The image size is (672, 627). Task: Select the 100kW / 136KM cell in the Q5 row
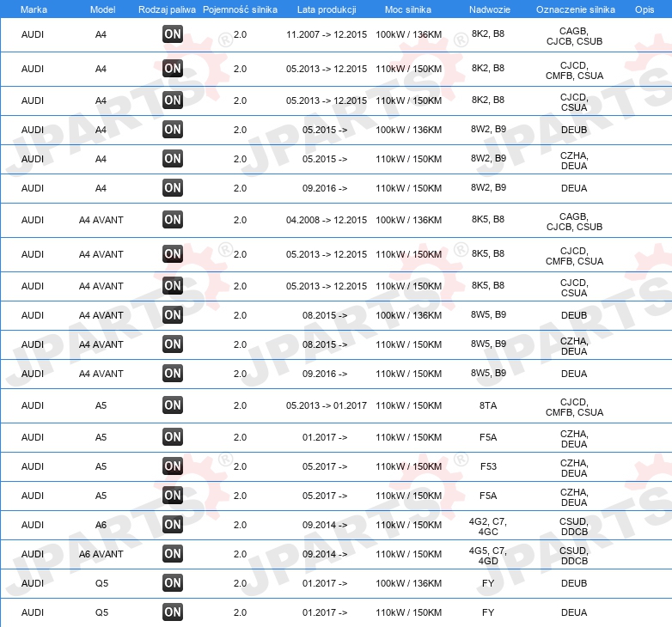[x=408, y=583]
